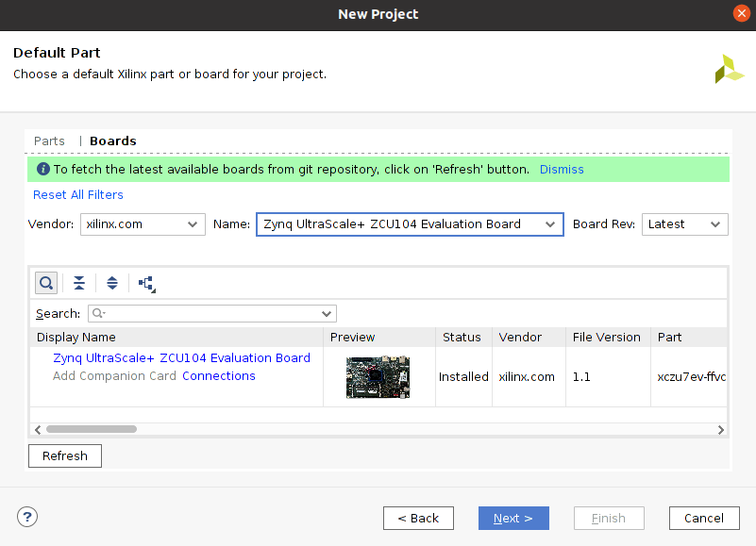The width and height of the screenshot is (756, 546).
Task: Sort by Display Name column header
Action: pyautogui.click(x=176, y=338)
